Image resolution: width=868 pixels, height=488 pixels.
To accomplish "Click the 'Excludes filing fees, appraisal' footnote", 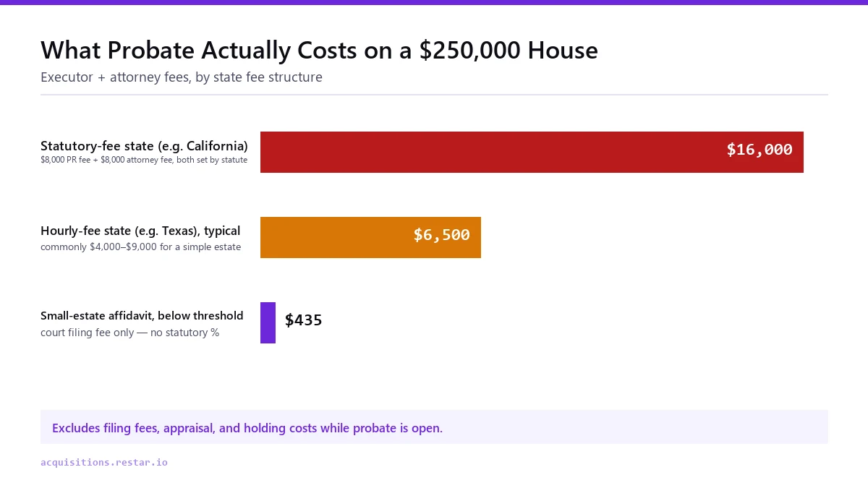I will coord(247,428).
